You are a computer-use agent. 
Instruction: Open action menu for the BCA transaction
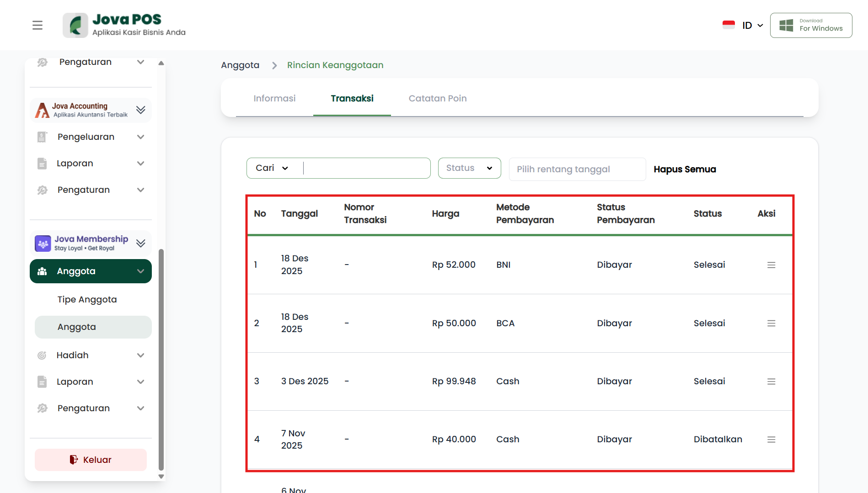pos(771,323)
